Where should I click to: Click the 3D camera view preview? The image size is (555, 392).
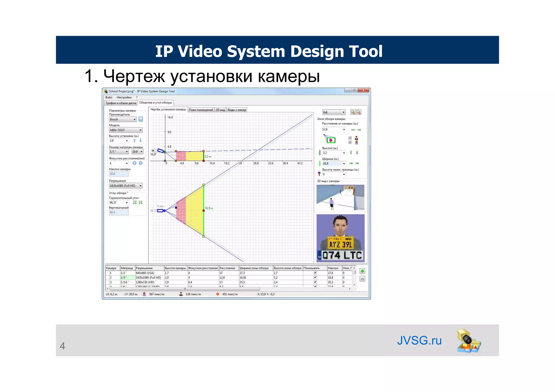(340, 197)
